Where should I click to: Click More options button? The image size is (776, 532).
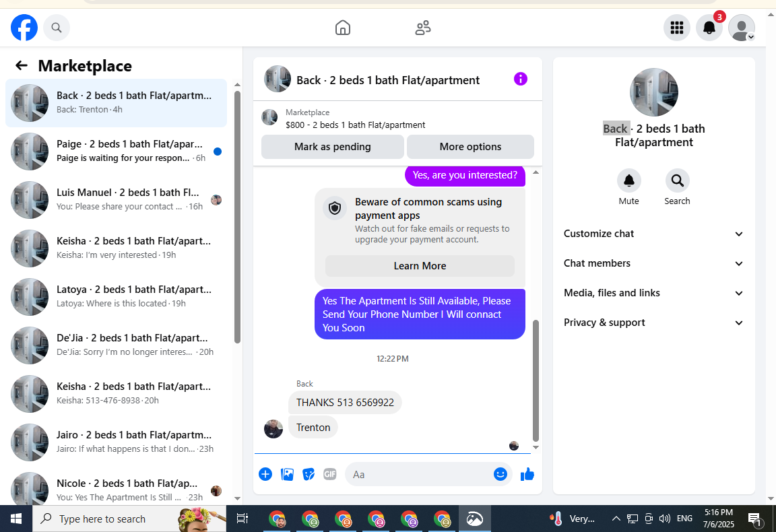[x=470, y=147]
